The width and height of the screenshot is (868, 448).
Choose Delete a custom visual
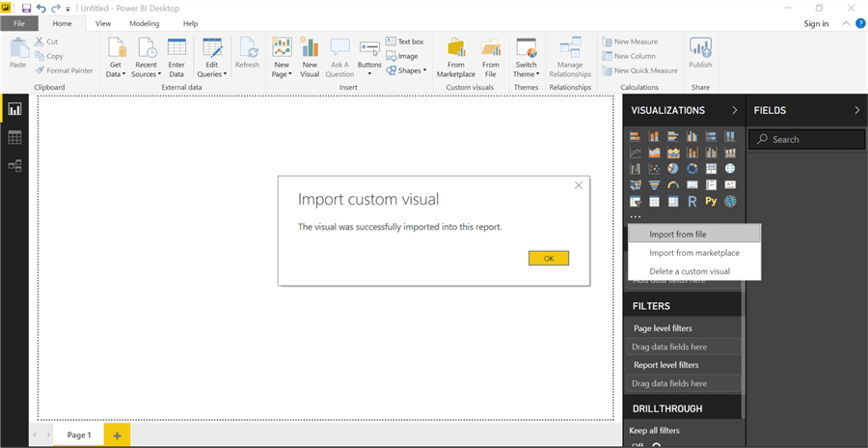click(x=694, y=271)
